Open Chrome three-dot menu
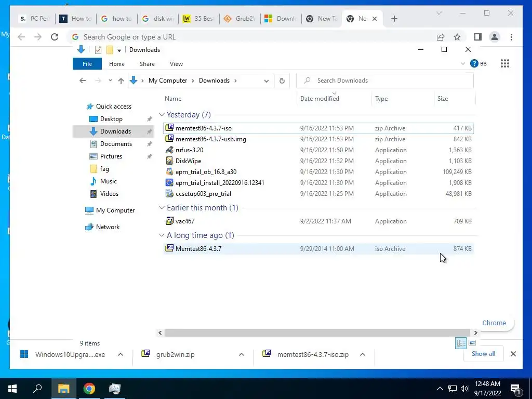The image size is (532, 399). [x=511, y=37]
